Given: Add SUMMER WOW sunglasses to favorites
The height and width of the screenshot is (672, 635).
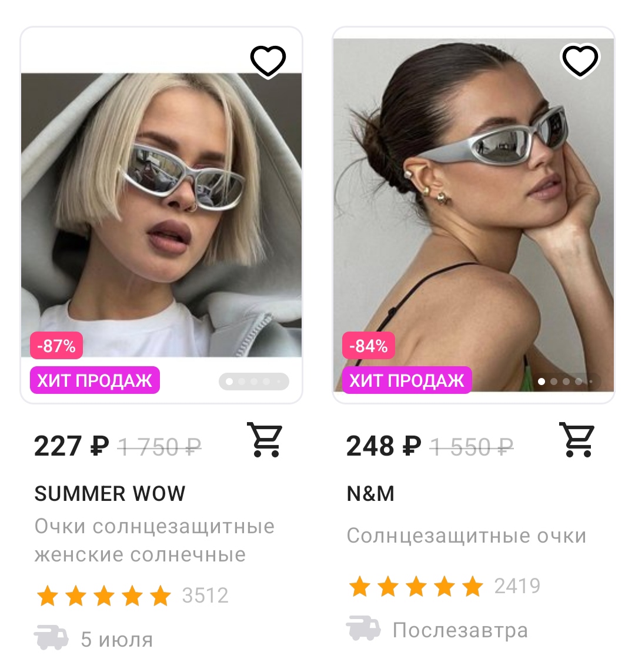Looking at the screenshot, I should [x=268, y=61].
